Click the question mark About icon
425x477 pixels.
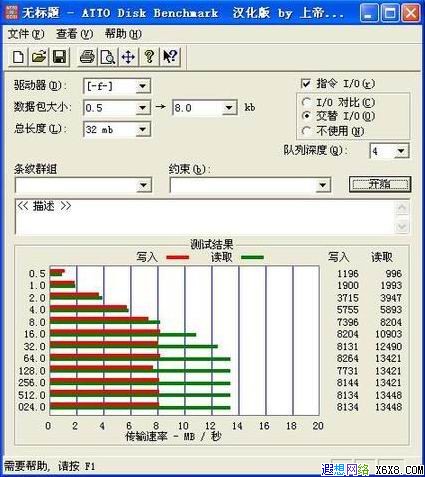pos(149,57)
